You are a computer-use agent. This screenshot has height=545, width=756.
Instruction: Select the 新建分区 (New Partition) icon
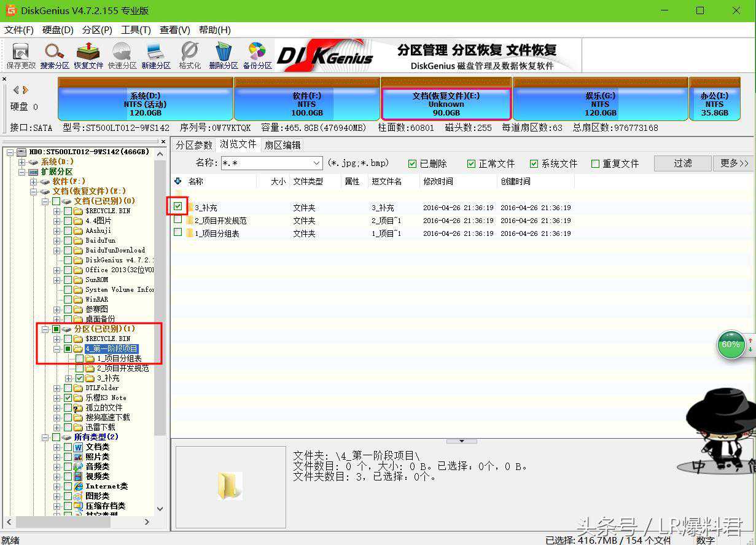point(156,55)
